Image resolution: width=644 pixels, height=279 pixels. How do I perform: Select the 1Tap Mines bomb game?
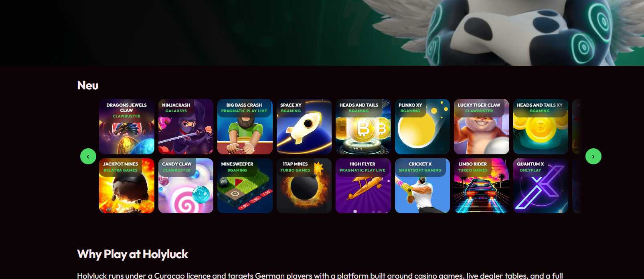[x=304, y=186]
